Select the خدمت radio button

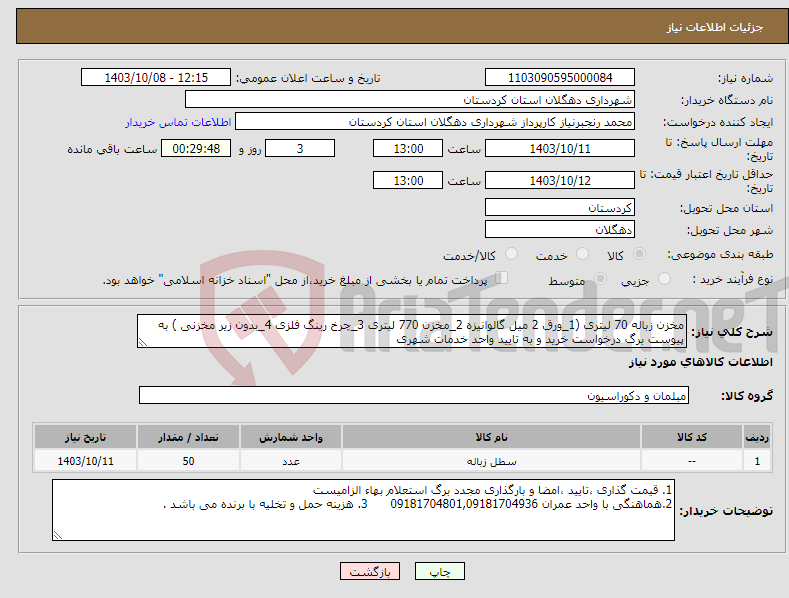pyautogui.click(x=582, y=254)
